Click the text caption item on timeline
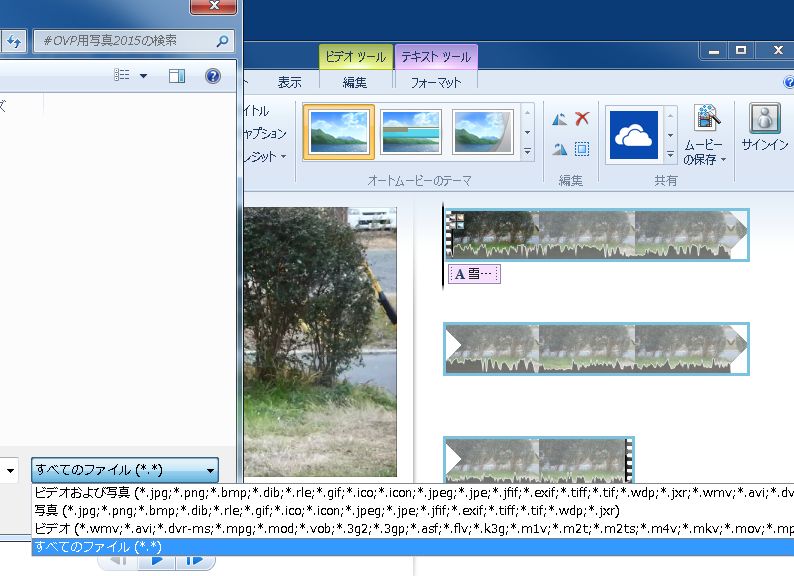The height and width of the screenshot is (576, 794). coord(474,274)
